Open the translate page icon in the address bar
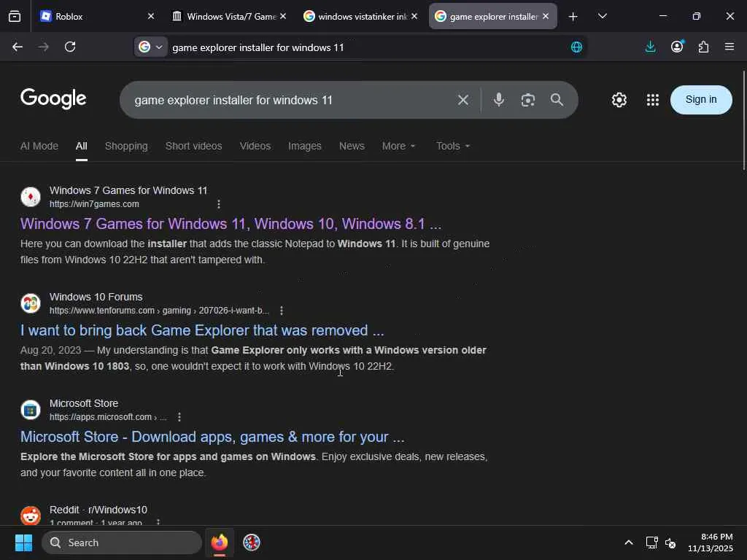Image resolution: width=747 pixels, height=560 pixels. 576,47
